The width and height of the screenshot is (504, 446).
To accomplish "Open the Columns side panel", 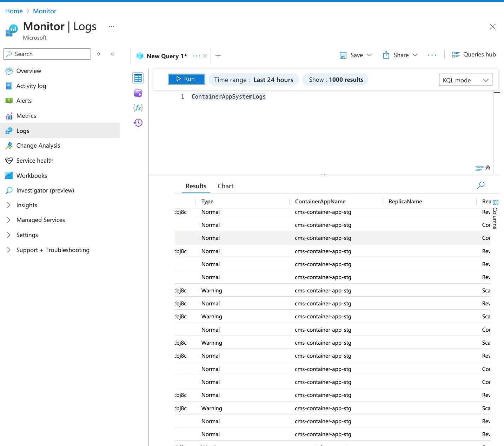I will (495, 214).
